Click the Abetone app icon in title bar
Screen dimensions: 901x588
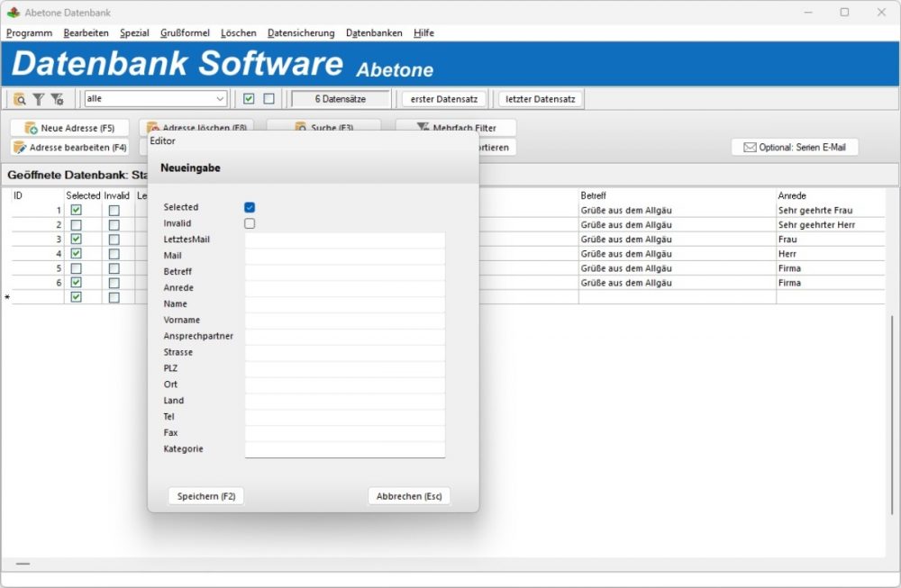tap(14, 12)
